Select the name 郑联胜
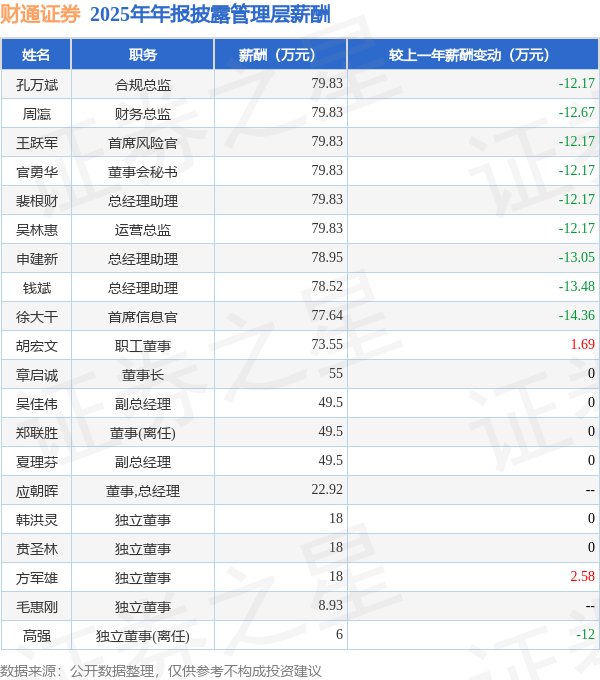 (37, 433)
